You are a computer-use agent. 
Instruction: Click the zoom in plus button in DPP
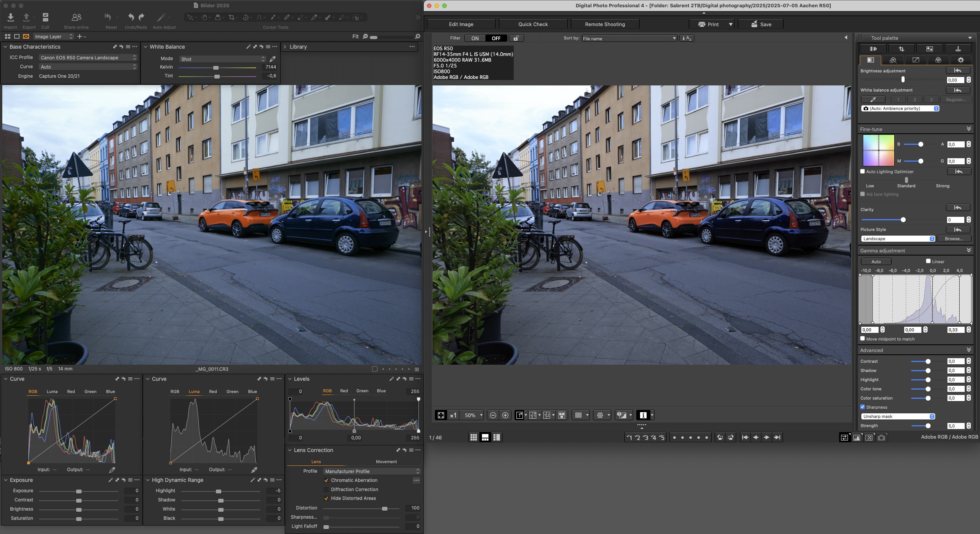pos(505,415)
